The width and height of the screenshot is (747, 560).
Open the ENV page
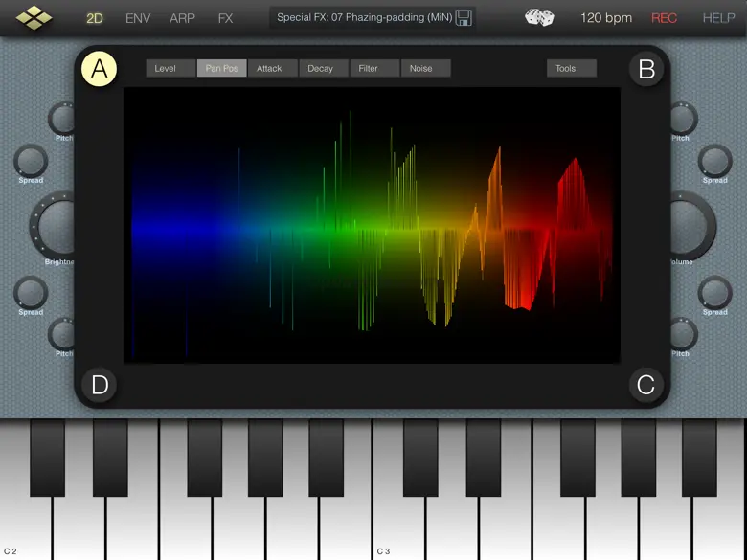pyautogui.click(x=138, y=18)
